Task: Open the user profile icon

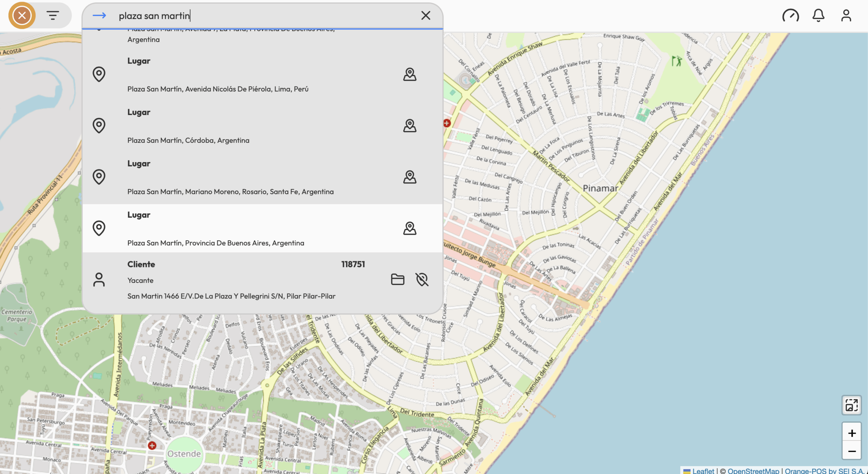Action: coord(846,16)
